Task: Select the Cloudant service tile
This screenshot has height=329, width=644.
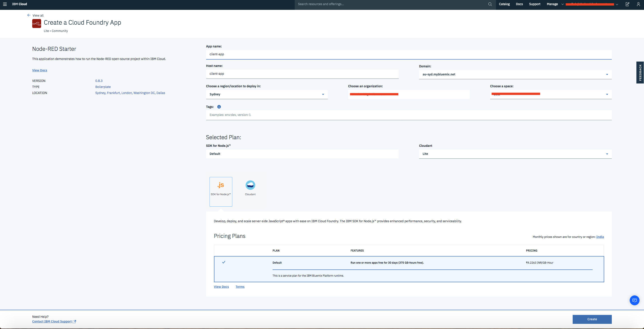Action: point(250,188)
